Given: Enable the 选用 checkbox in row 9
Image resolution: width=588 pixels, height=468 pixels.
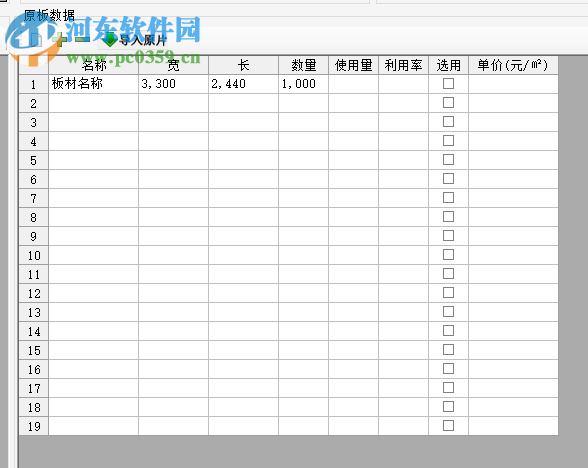Looking at the screenshot, I should (448, 236).
